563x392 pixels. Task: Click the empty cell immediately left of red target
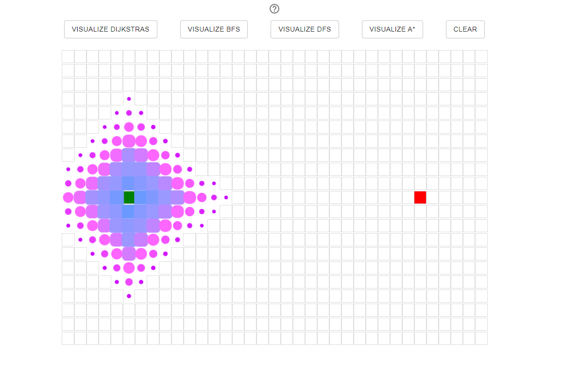click(408, 197)
